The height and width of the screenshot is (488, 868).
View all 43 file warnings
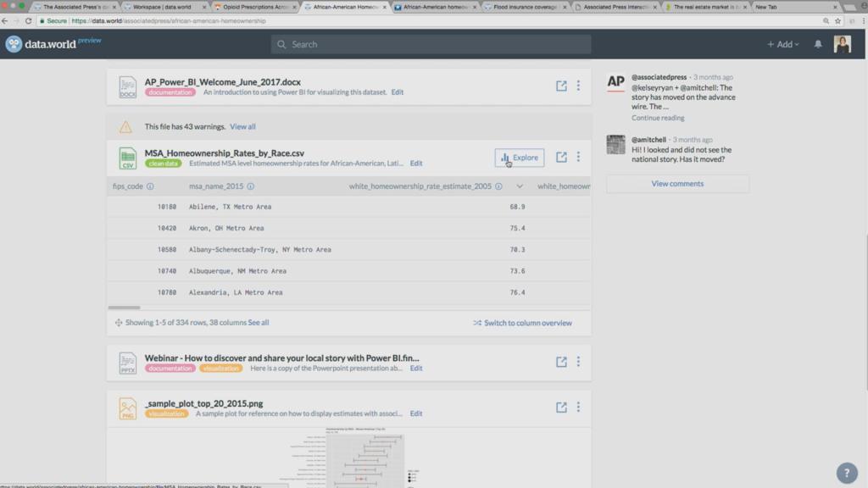(242, 127)
